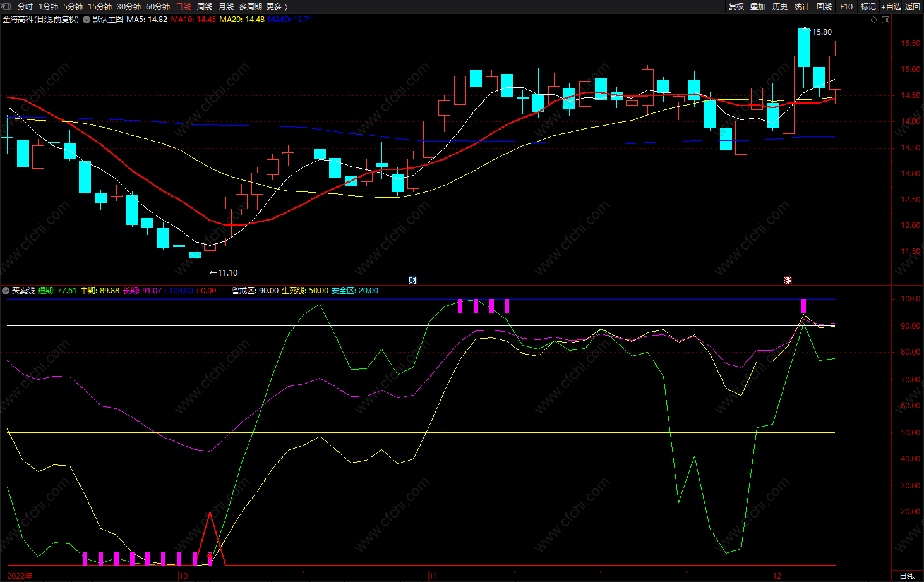Click the 20.00 indicator axis label

pyautogui.click(x=911, y=512)
